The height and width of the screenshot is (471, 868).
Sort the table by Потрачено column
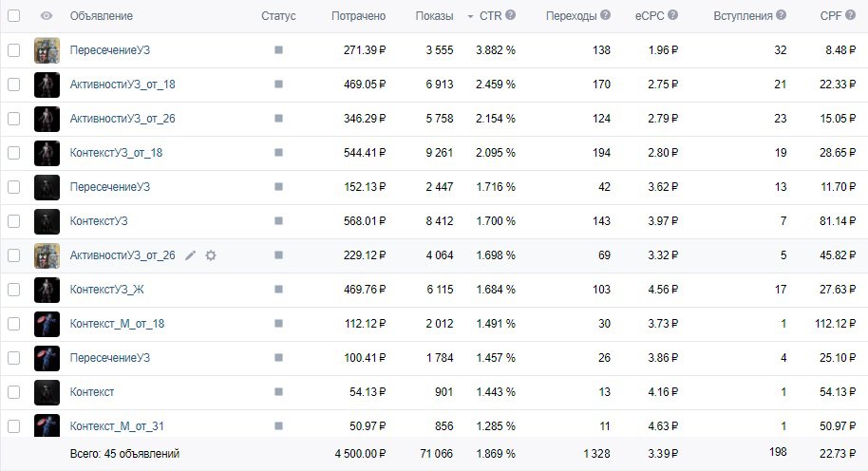(x=358, y=16)
